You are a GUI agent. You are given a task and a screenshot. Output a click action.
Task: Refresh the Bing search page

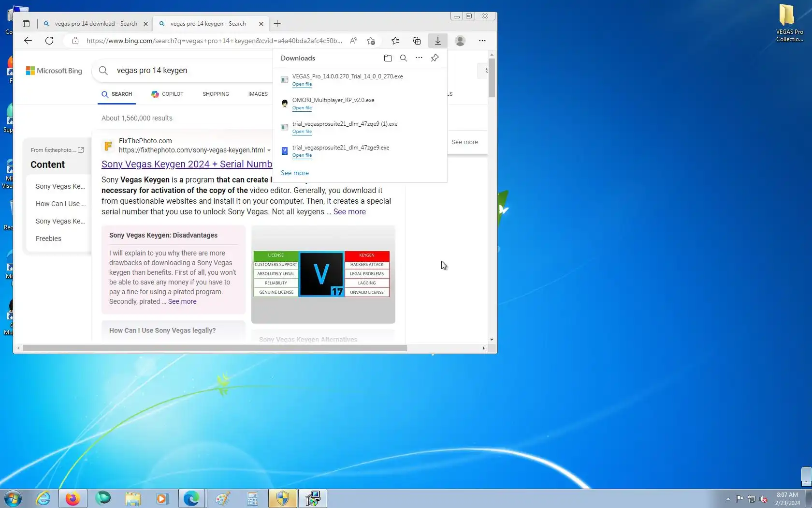coord(49,41)
